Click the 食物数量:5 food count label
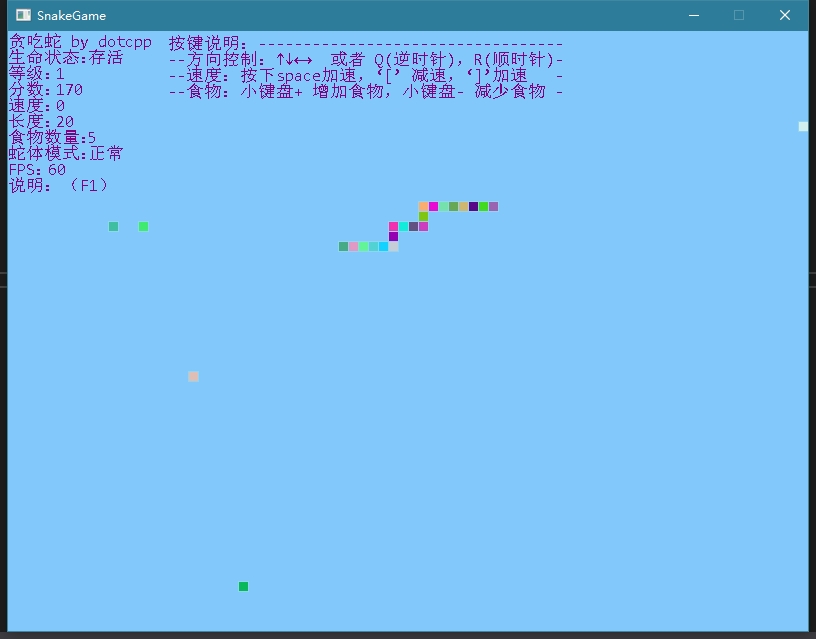Image resolution: width=816 pixels, height=639 pixels. 52,138
